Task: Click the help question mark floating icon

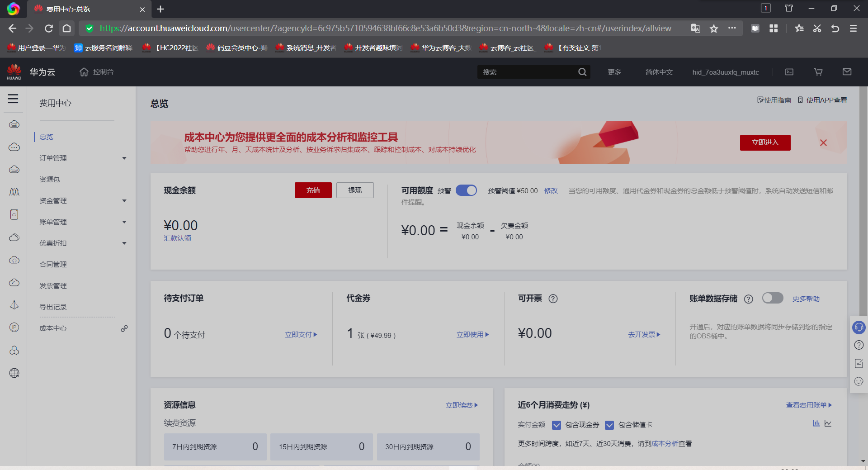Action: point(859,345)
